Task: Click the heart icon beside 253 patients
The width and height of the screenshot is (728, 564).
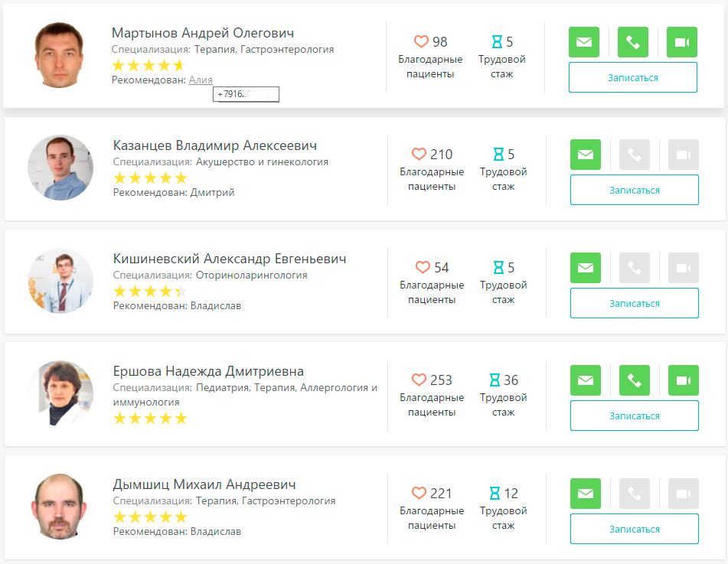Action: [419, 380]
